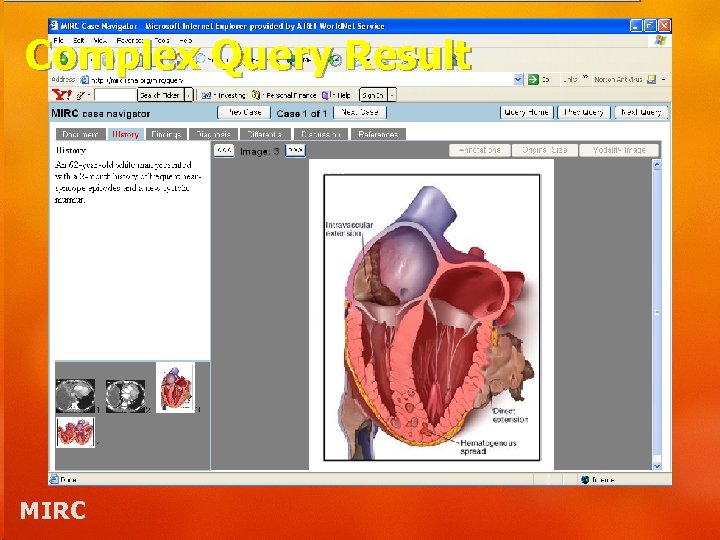Open the View menu

pyautogui.click(x=100, y=40)
